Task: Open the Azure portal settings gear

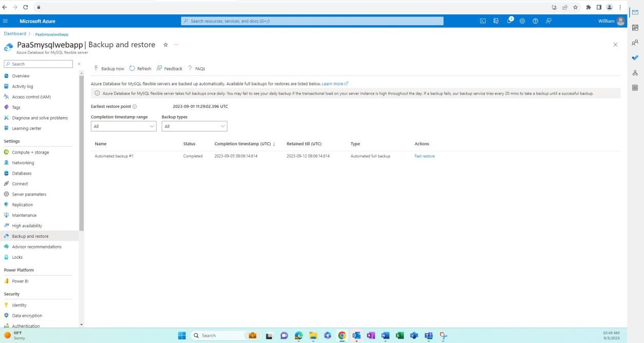Action: pos(522,22)
